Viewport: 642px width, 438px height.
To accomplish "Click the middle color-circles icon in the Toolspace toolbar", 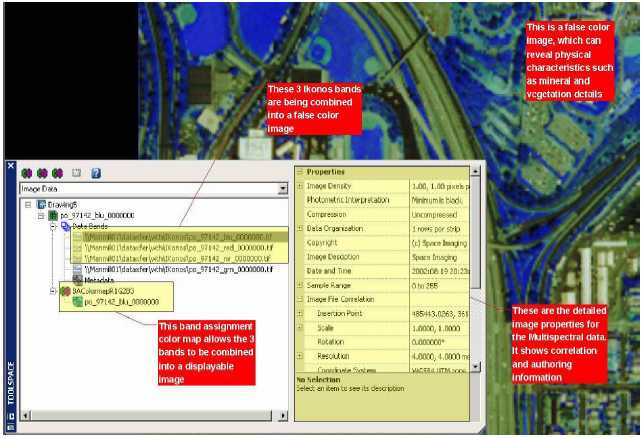I will click(x=42, y=174).
